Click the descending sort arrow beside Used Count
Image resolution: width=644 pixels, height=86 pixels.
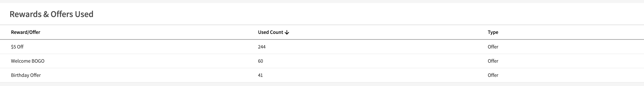coord(287,32)
